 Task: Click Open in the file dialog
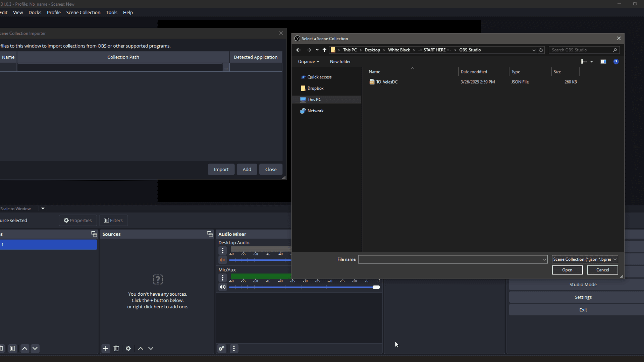[567, 270]
